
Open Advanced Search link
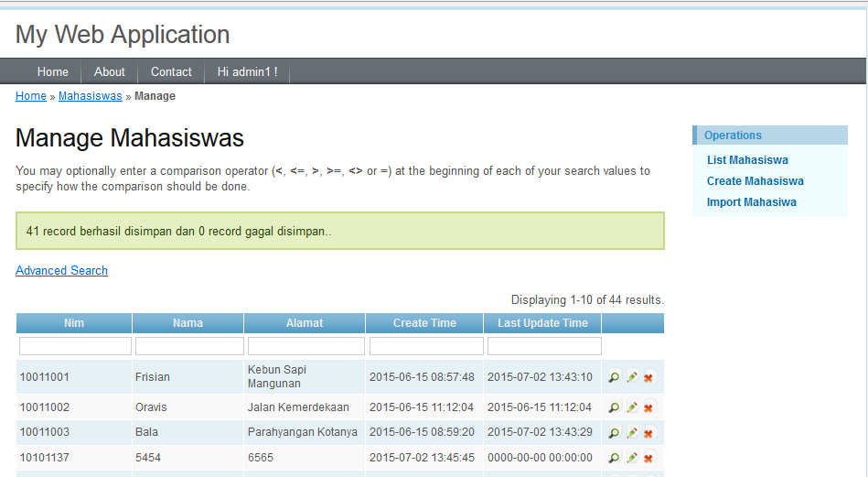[x=61, y=270]
